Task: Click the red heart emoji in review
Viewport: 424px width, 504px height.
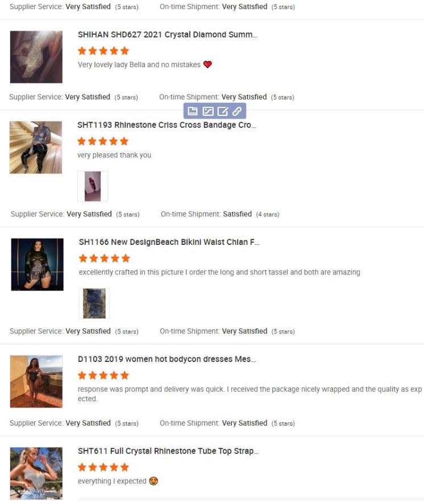Action: point(207,65)
